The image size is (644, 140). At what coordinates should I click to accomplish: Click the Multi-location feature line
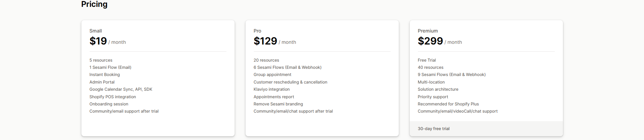[431, 82]
